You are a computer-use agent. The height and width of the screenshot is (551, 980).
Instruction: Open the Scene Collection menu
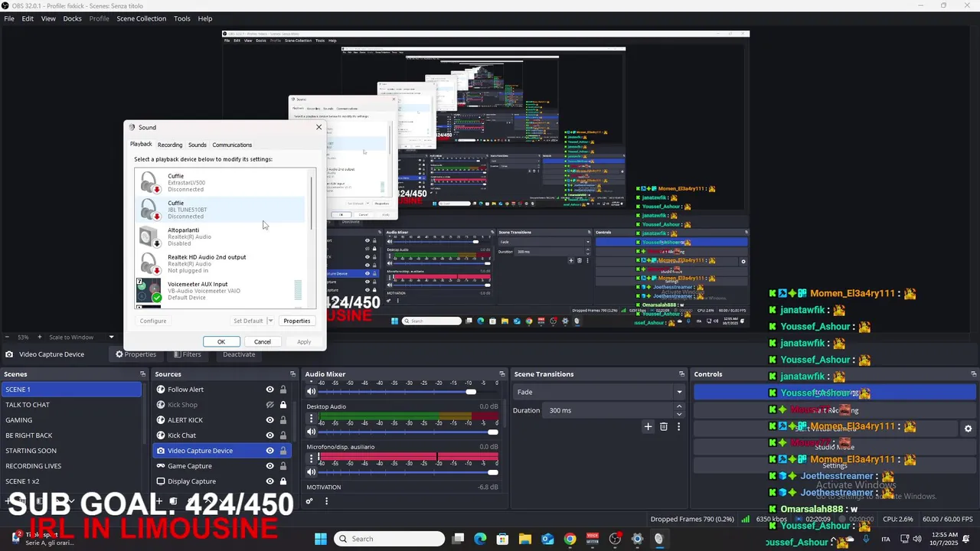click(x=141, y=18)
